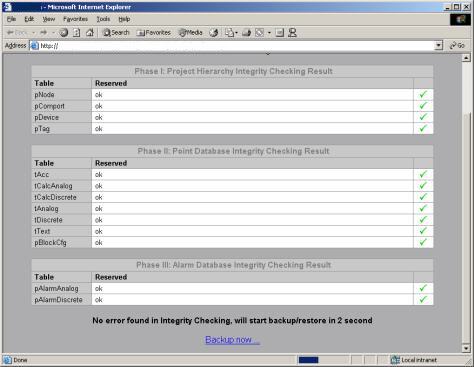
Task: Click the Print icon in toolbar
Action: (246, 33)
